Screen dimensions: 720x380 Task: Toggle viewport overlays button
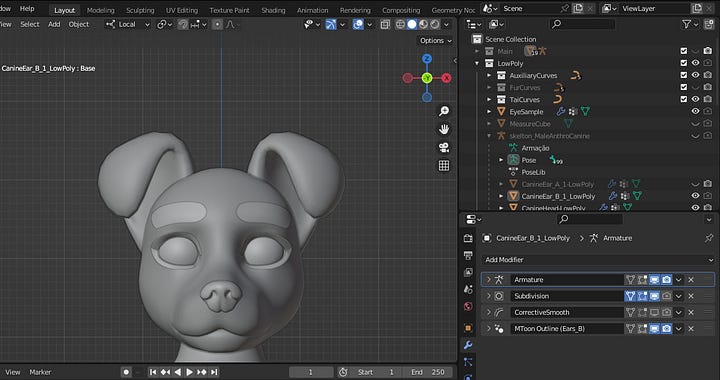[x=358, y=24]
